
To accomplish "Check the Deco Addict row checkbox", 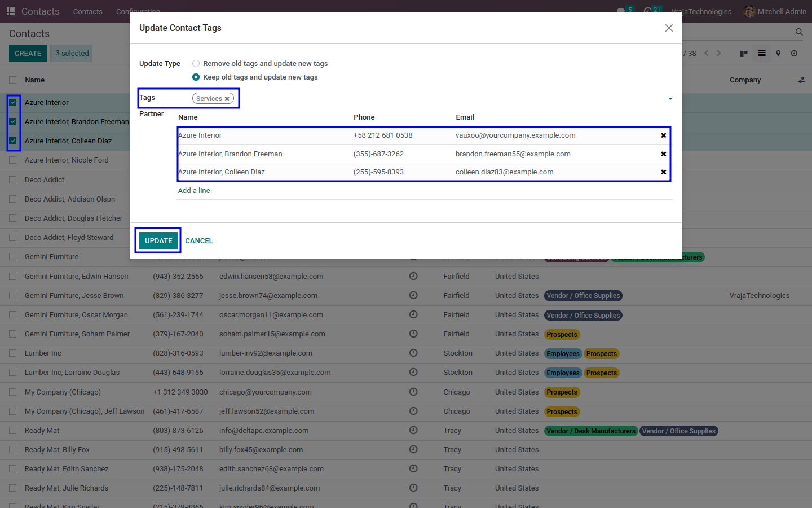I will tap(13, 179).
